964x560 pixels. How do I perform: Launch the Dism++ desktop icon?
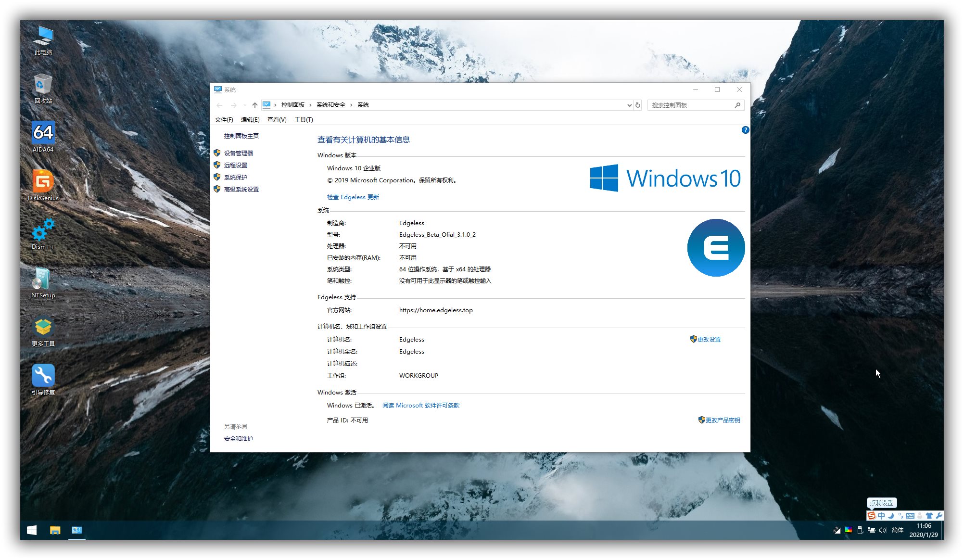43,230
